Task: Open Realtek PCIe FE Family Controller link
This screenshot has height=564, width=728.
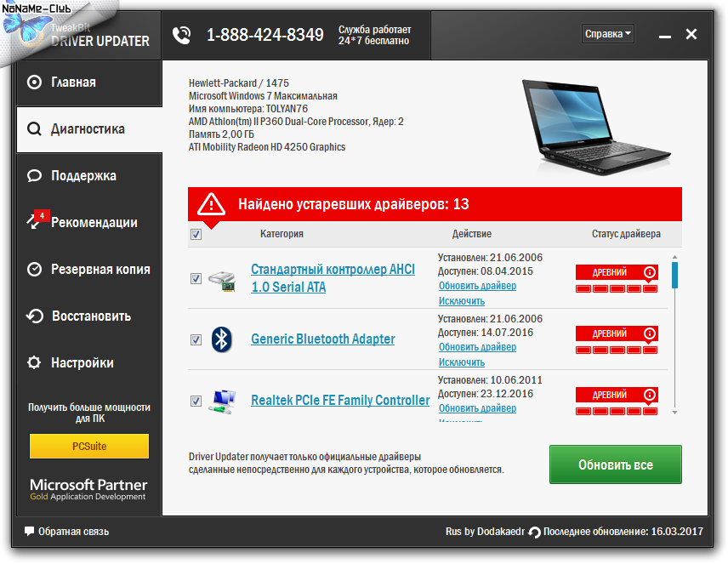Action: [340, 401]
